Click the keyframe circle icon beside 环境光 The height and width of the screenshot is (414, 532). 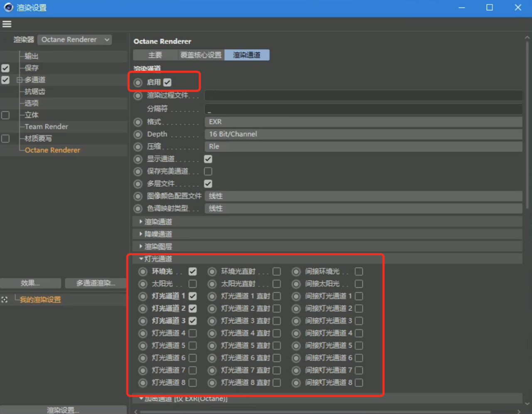pos(143,272)
